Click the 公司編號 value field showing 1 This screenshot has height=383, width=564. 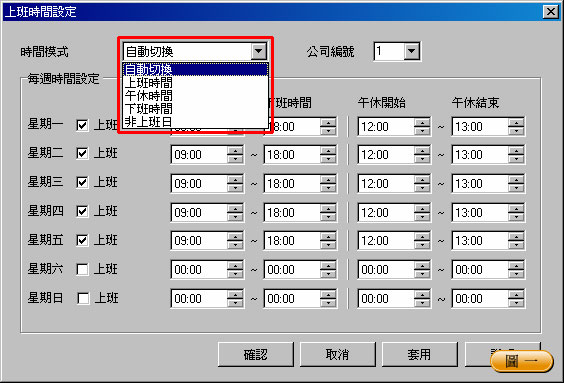389,51
